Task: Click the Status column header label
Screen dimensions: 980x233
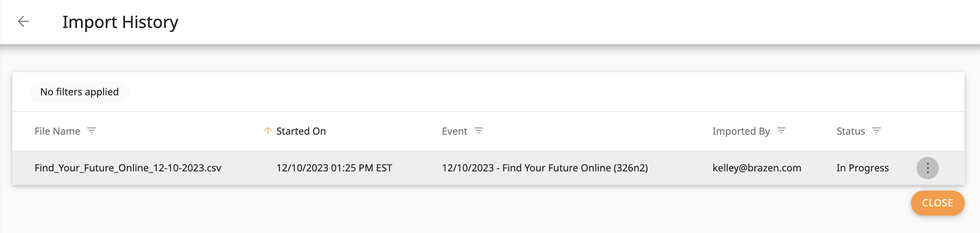Action: (851, 131)
